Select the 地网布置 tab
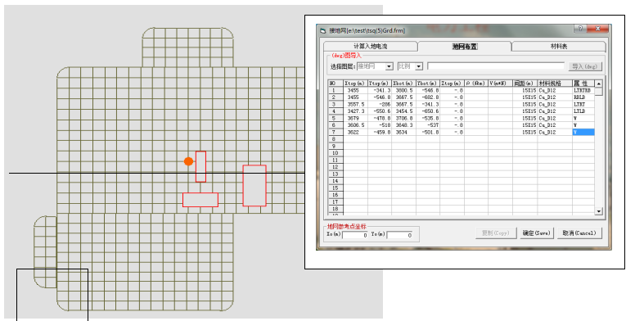Viewport: 644px width, 321px height. (x=465, y=47)
